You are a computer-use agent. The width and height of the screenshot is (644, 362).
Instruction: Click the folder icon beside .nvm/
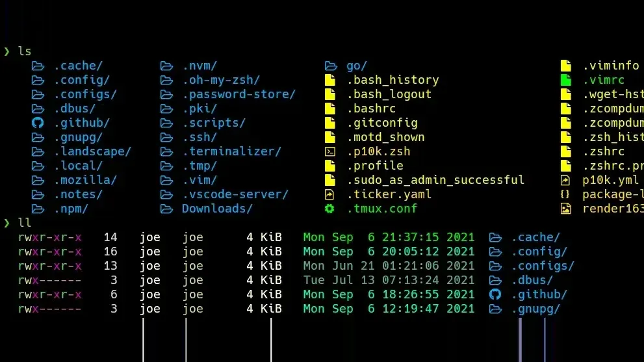coord(166,66)
